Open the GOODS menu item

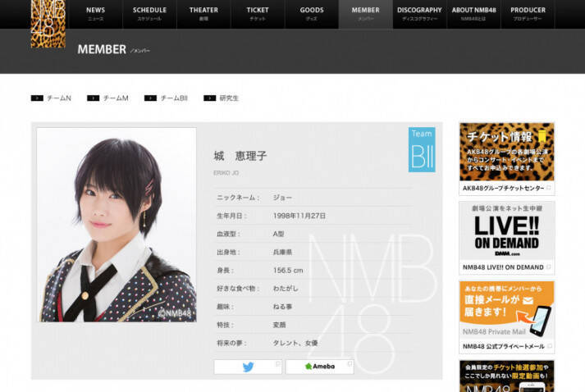[312, 14]
